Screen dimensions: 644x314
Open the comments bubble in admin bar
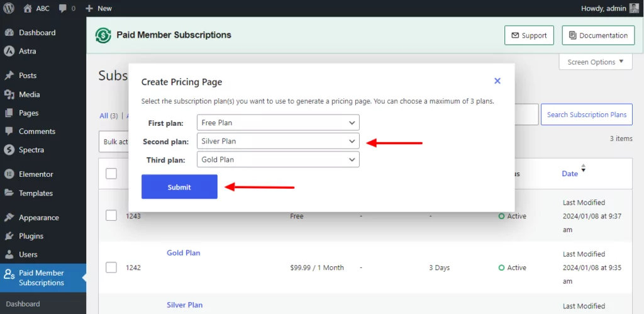(x=62, y=8)
